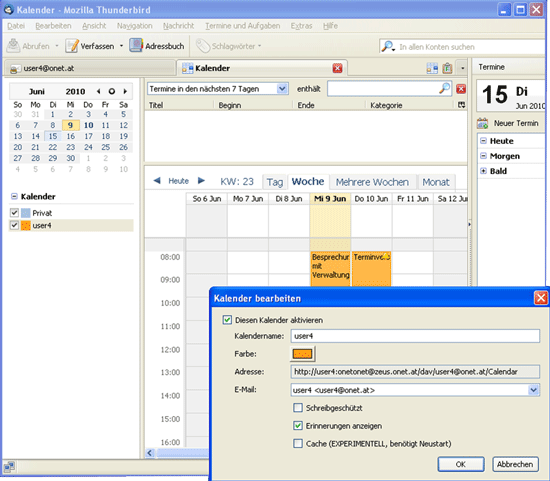Viewport: 550px width, 481px height.
Task: Expand the Bald section
Action: [483, 171]
